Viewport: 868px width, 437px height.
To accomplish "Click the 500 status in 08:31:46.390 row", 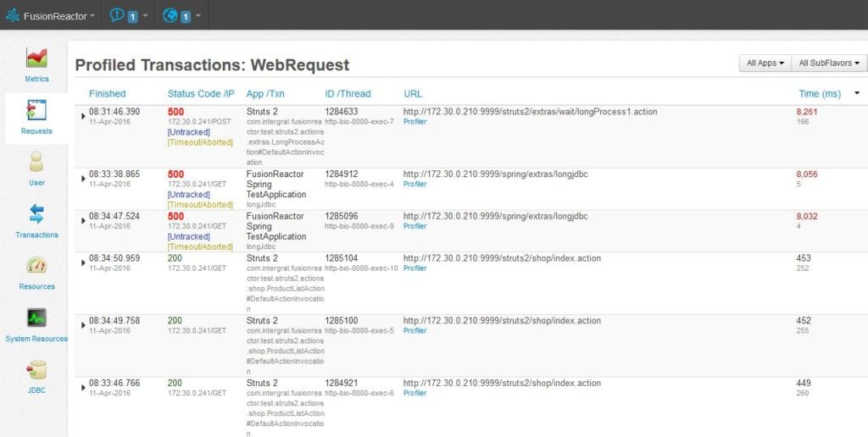I will tap(175, 113).
